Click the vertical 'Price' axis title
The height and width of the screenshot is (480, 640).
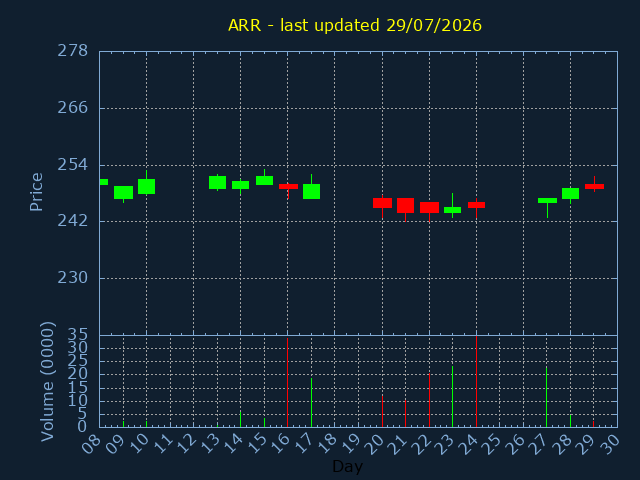click(x=36, y=192)
